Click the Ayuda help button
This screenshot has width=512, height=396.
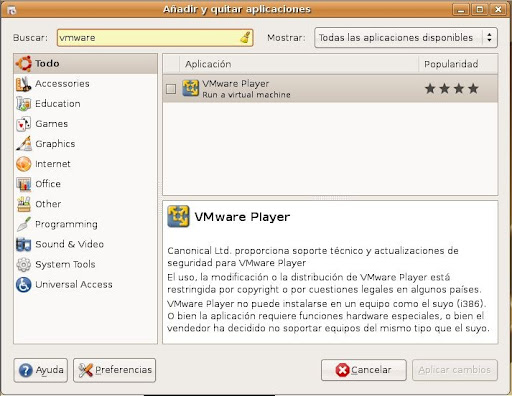point(41,370)
